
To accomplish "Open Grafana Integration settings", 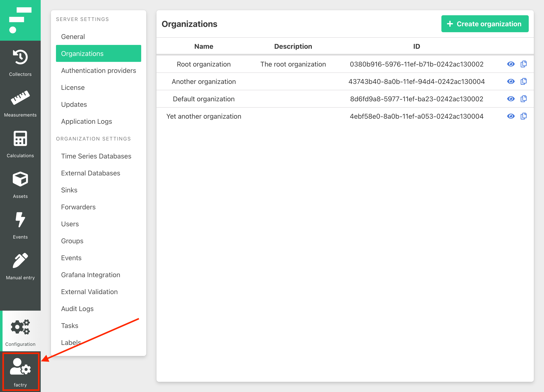I will tap(98, 275).
